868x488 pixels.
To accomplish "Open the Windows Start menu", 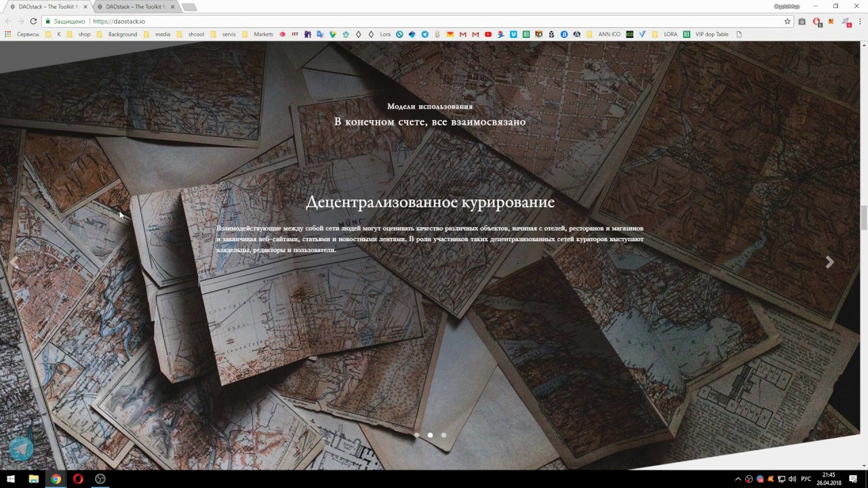I will (x=11, y=479).
